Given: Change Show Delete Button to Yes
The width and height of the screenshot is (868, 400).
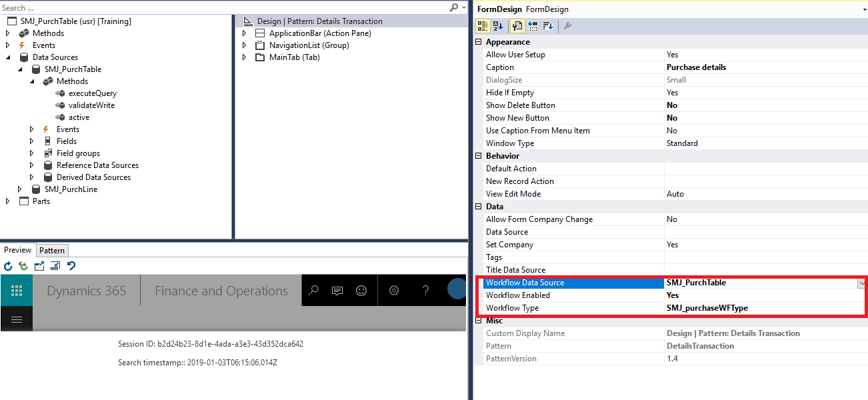Looking at the screenshot, I should tap(673, 105).
